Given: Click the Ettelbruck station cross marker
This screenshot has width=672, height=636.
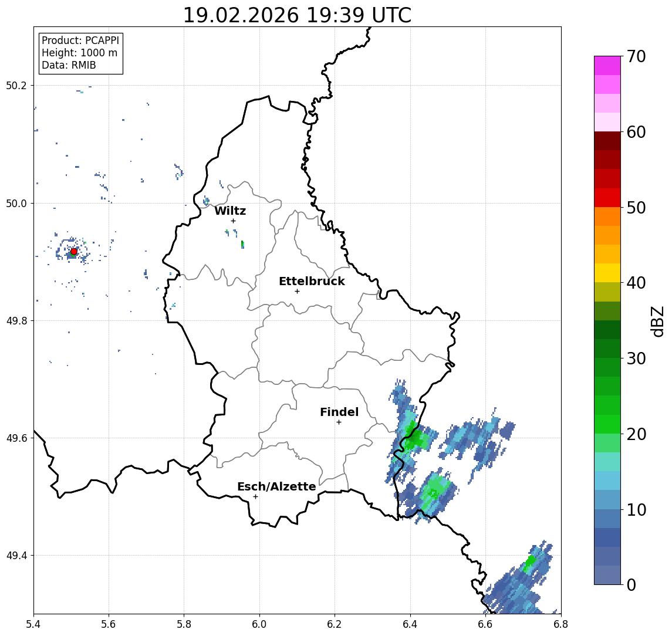Looking at the screenshot, I should tap(297, 292).
